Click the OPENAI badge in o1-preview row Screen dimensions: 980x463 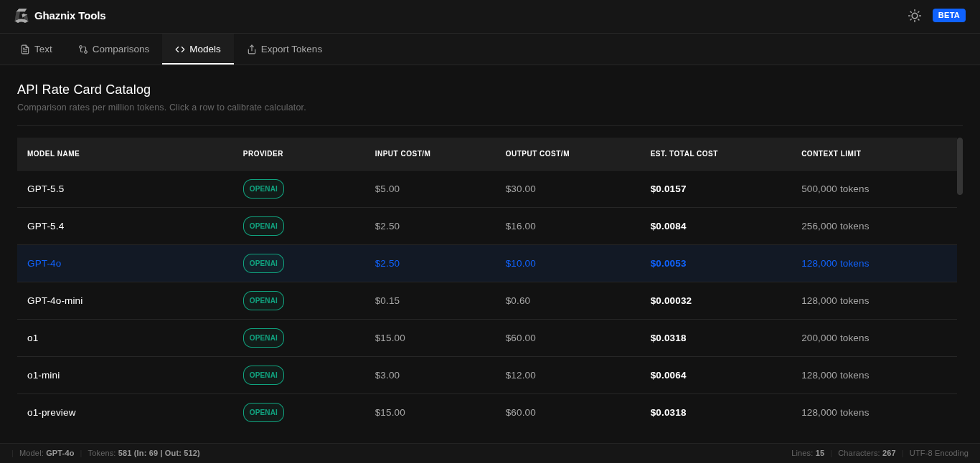263,413
